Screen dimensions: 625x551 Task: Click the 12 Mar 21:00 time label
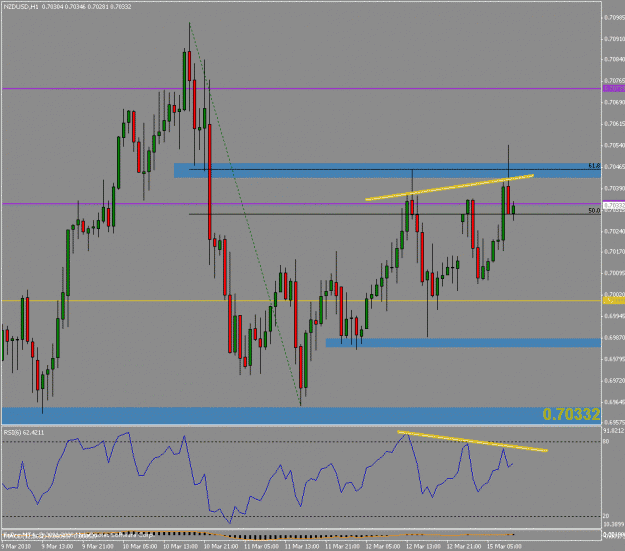pyautogui.click(x=464, y=546)
